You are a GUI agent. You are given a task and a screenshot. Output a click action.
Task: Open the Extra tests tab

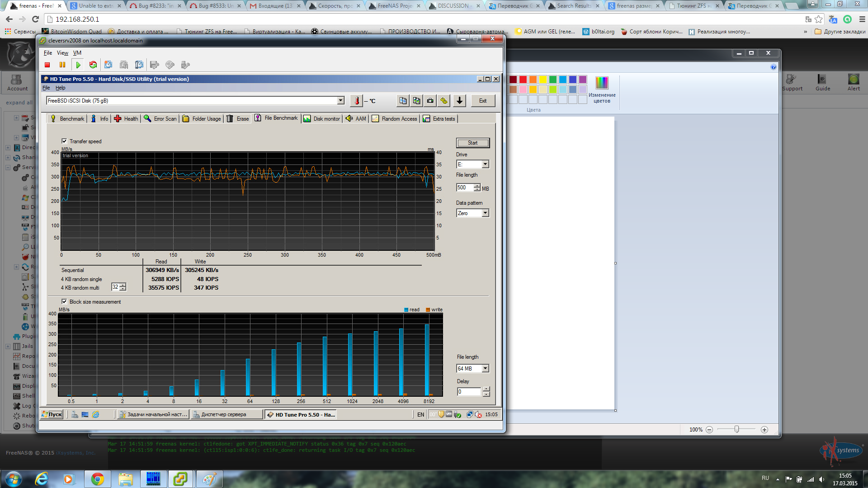coord(439,119)
